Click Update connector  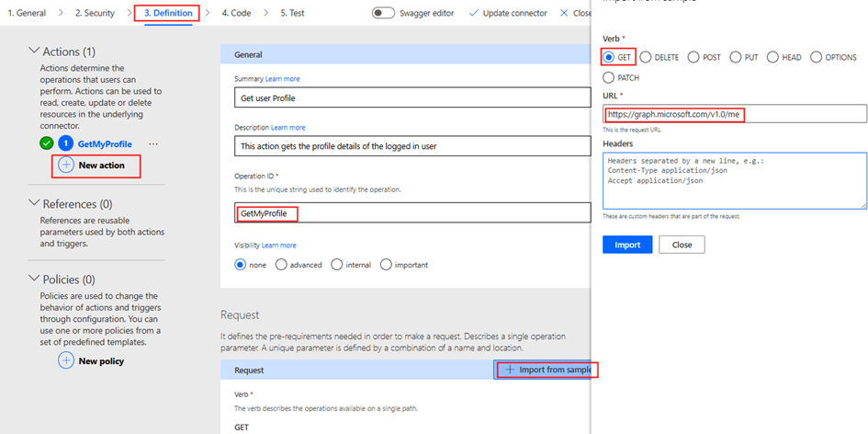[508, 13]
